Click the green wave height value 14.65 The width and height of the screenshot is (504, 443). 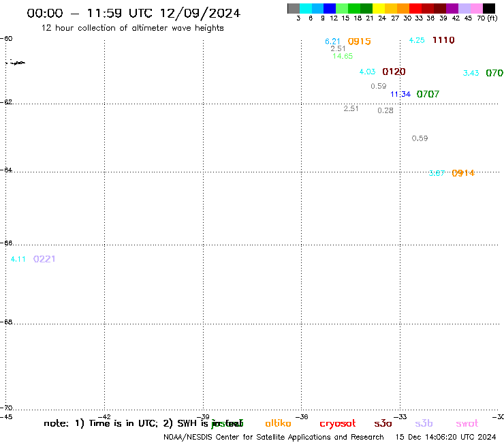[x=343, y=56]
